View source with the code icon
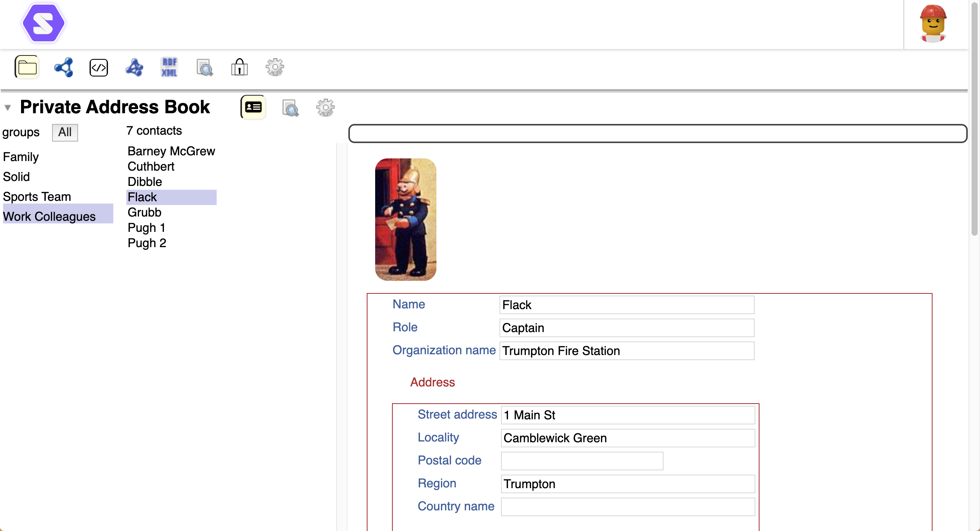 (98, 67)
